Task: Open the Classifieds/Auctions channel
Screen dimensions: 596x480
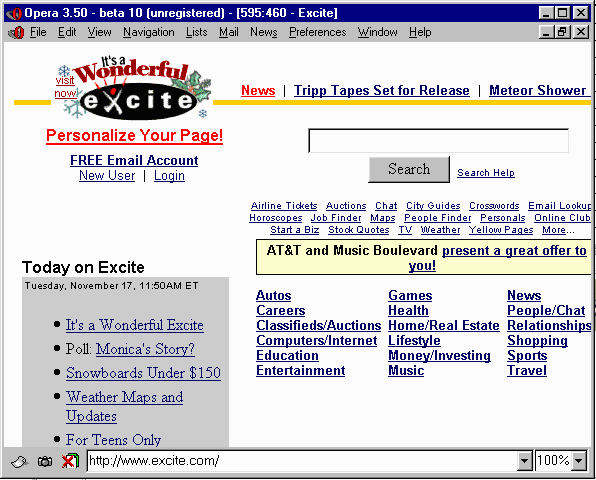Action: (319, 326)
